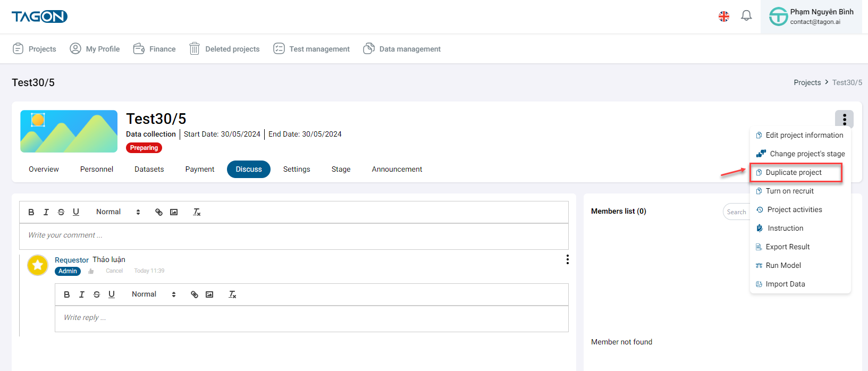Open the comment's three-dot options menu
Viewport: 868px width, 371px height.
coord(567,259)
